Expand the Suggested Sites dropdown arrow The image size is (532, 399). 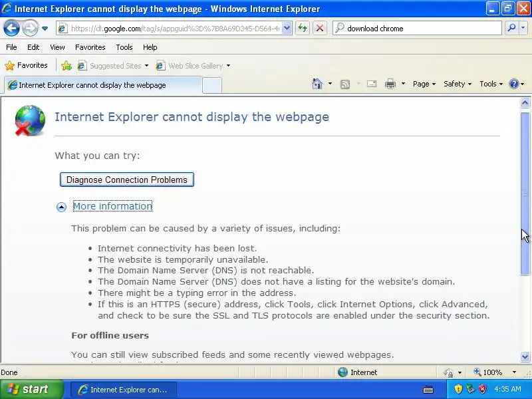(146, 65)
